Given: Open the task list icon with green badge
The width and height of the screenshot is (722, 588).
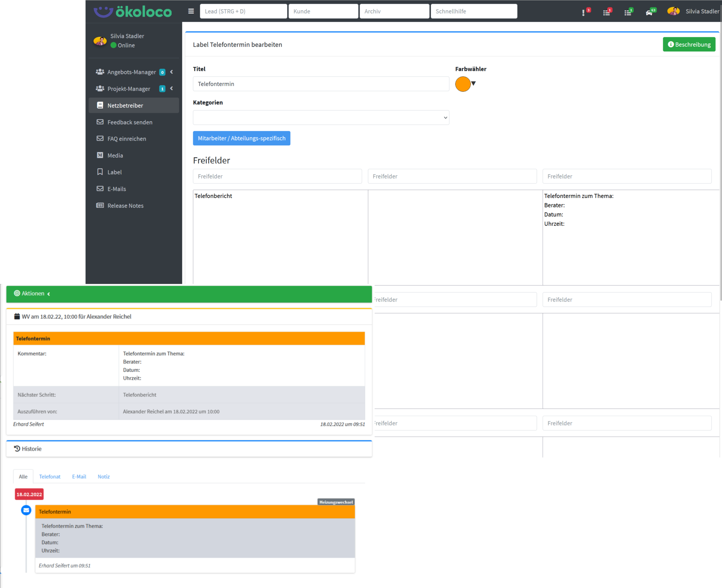Looking at the screenshot, I should (628, 13).
